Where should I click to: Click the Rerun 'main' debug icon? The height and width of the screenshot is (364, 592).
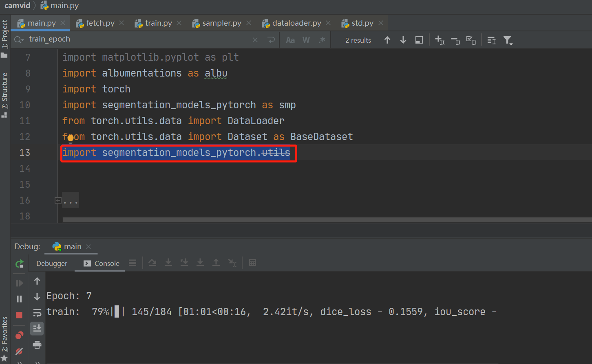coord(19,264)
